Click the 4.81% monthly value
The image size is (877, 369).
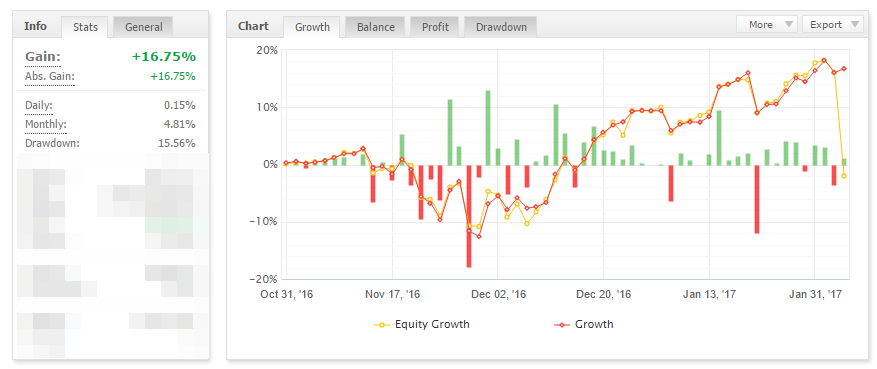(180, 124)
